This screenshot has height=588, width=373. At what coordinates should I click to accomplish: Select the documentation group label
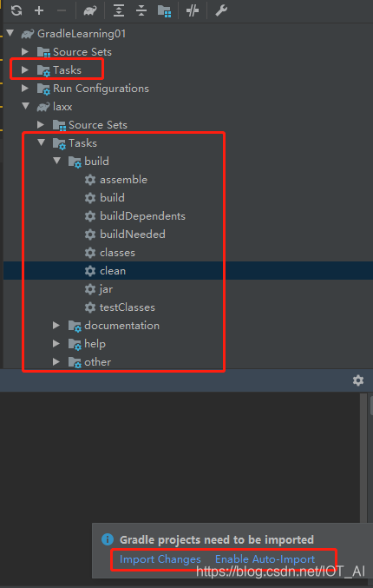click(122, 326)
